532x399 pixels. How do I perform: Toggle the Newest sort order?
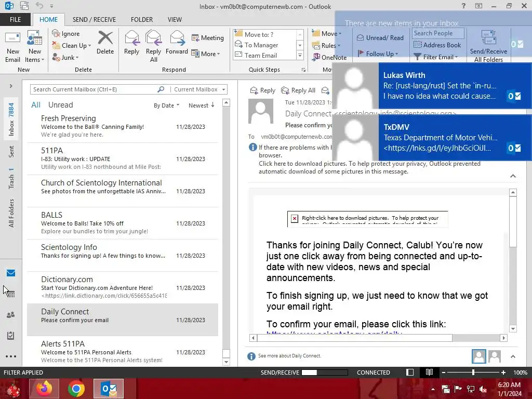pos(202,105)
